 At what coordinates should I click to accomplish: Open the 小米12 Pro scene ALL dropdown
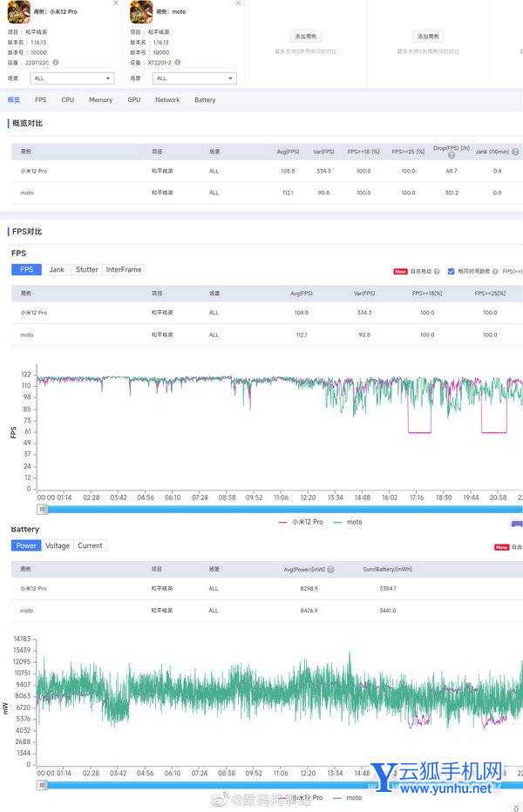click(72, 78)
